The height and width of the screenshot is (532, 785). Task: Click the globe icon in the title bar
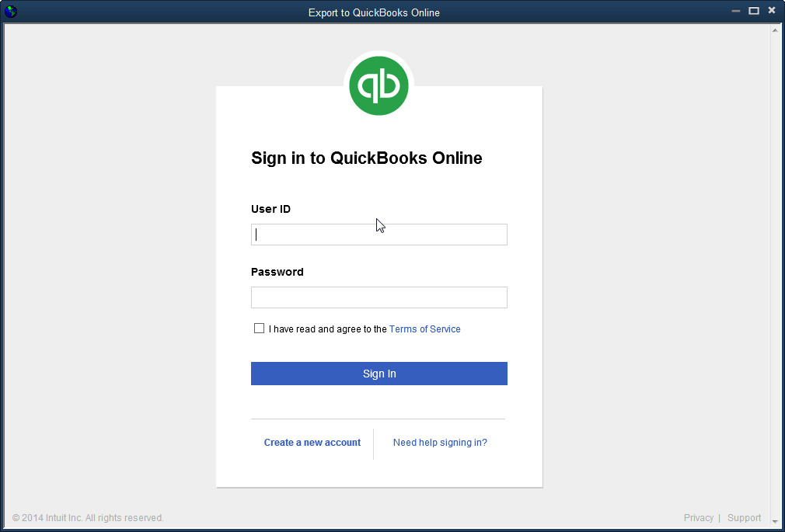click(11, 12)
